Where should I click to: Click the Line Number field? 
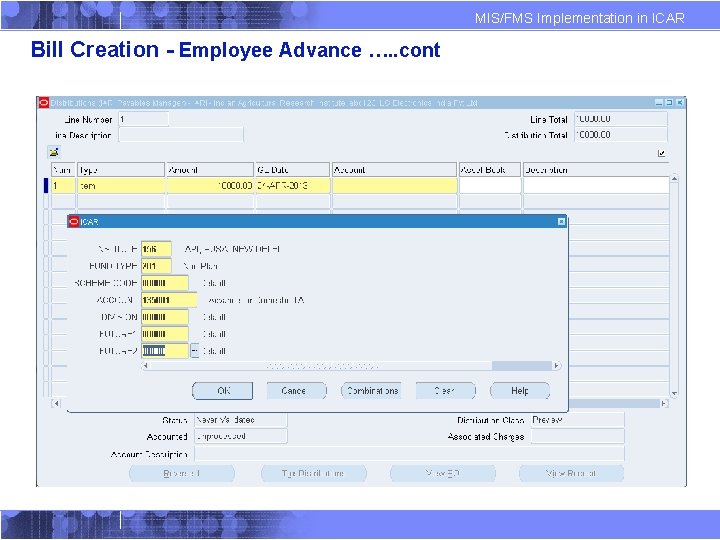coord(144,119)
